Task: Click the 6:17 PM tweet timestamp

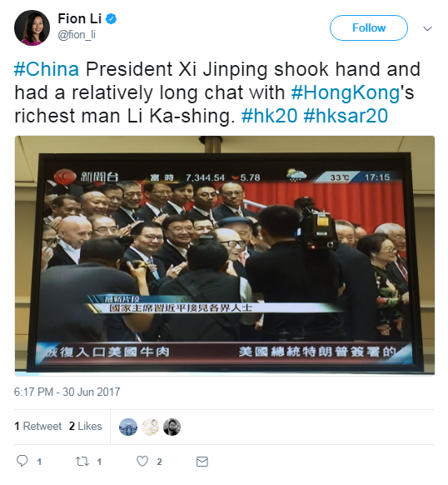Action: point(67,392)
